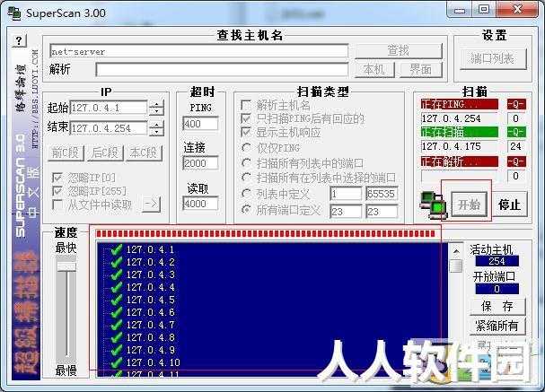Click the 连接 timeout field showing 2000
Screen dimensions: 545x392
click(200, 163)
